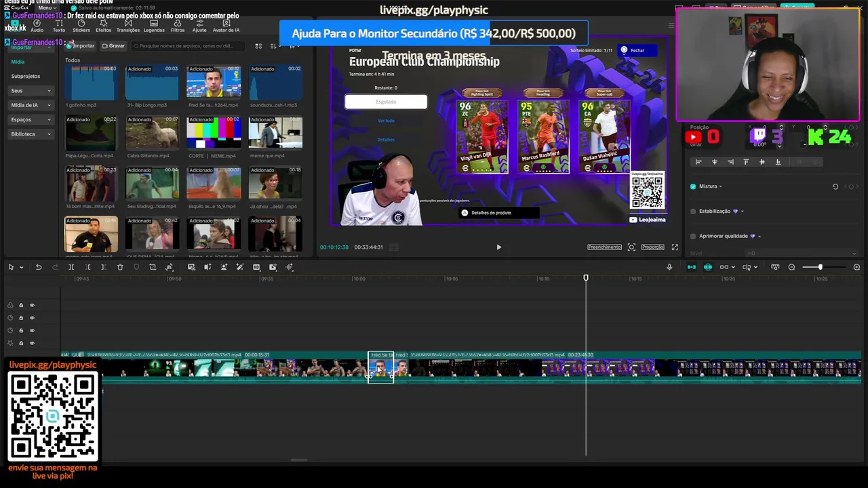868x488 pixels.
Task: Select the pointer tool in timeline toolbar
Action: tap(11, 267)
